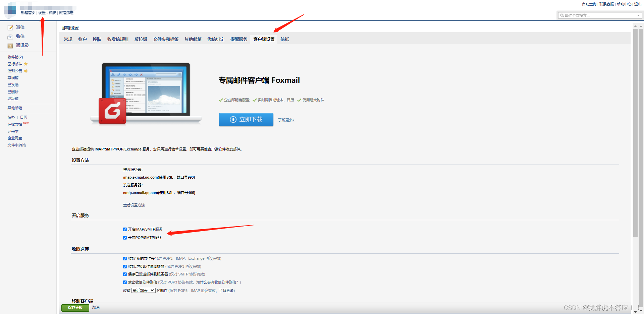Open the 已发送 folder

click(x=13, y=85)
